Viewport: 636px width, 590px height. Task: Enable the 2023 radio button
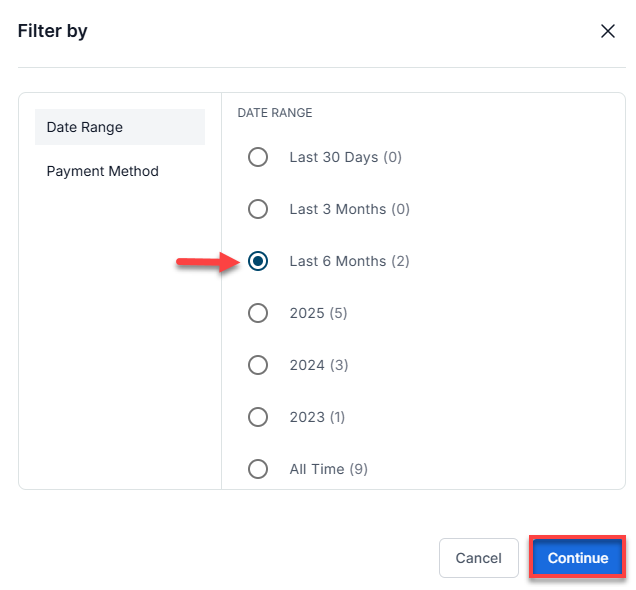[258, 417]
